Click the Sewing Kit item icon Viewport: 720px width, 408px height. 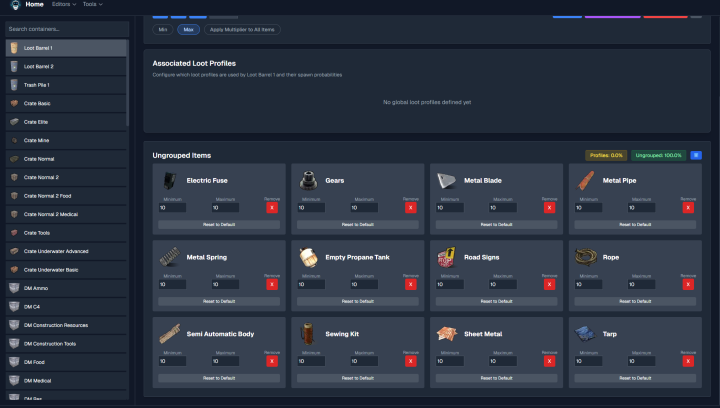pos(308,334)
